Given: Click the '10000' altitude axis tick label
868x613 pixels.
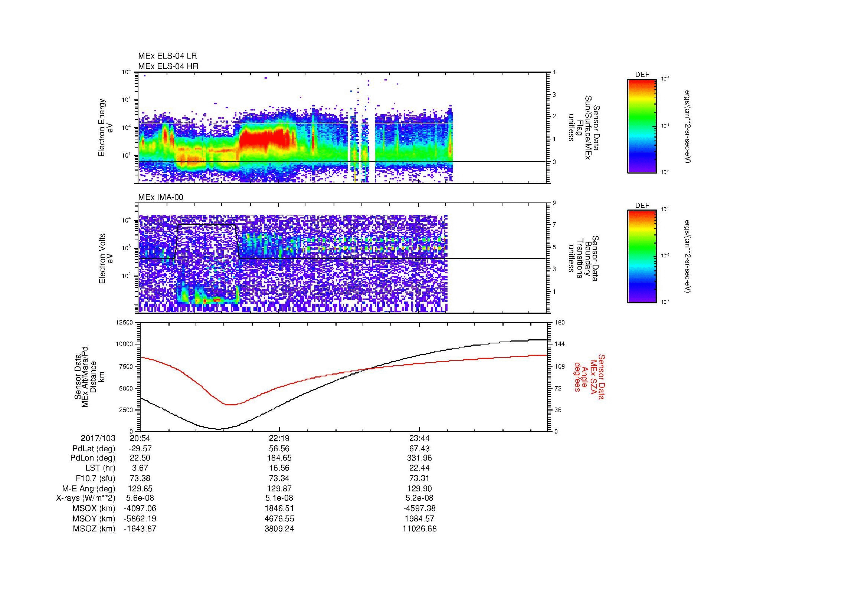Looking at the screenshot, I should click(124, 344).
